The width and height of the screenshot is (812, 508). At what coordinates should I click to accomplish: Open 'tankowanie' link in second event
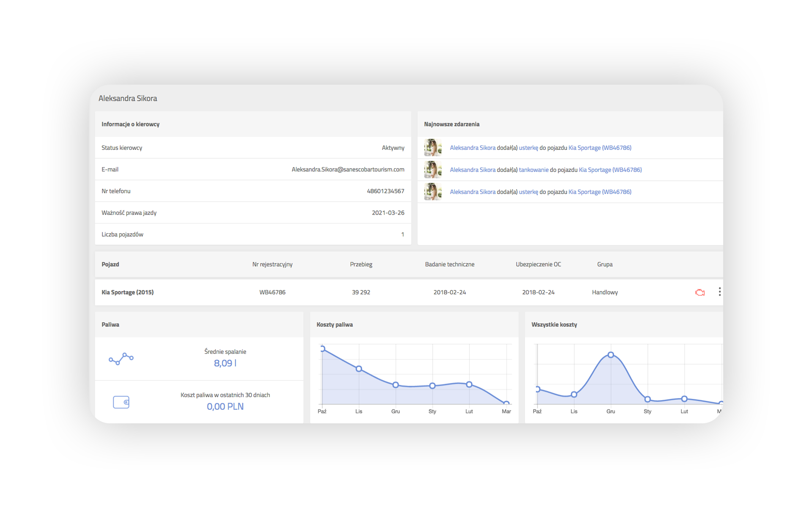coord(533,170)
